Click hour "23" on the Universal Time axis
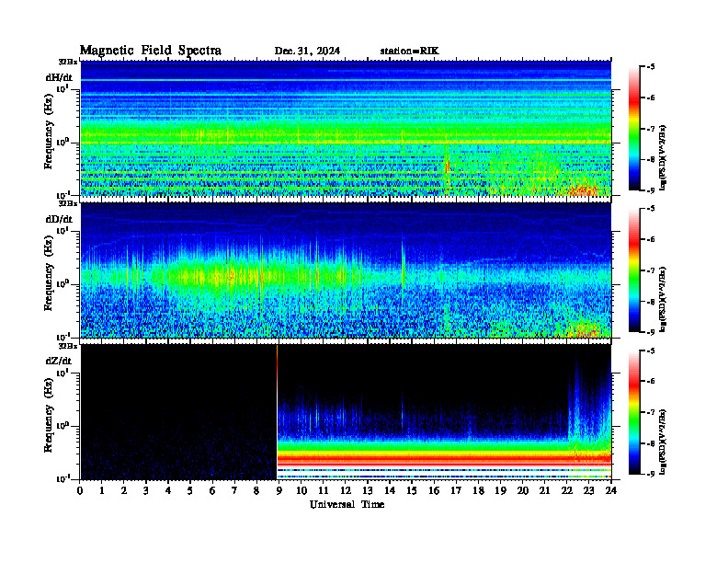Image resolution: width=728 pixels, height=563 pixels. coord(588,491)
